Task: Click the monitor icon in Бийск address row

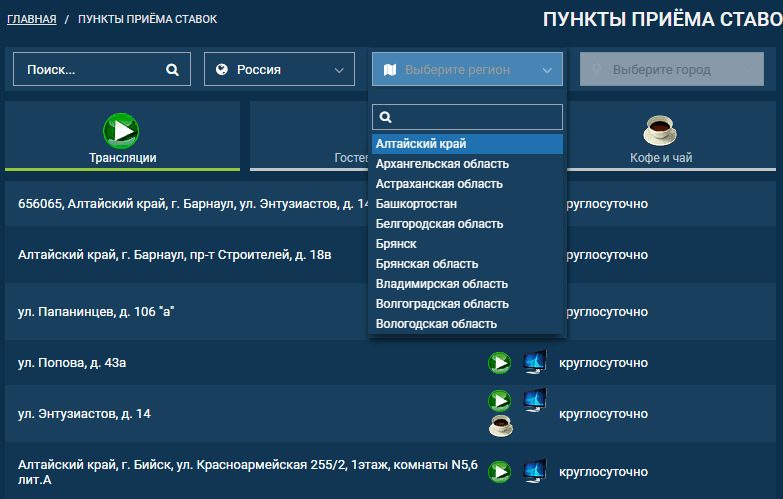Action: point(535,471)
